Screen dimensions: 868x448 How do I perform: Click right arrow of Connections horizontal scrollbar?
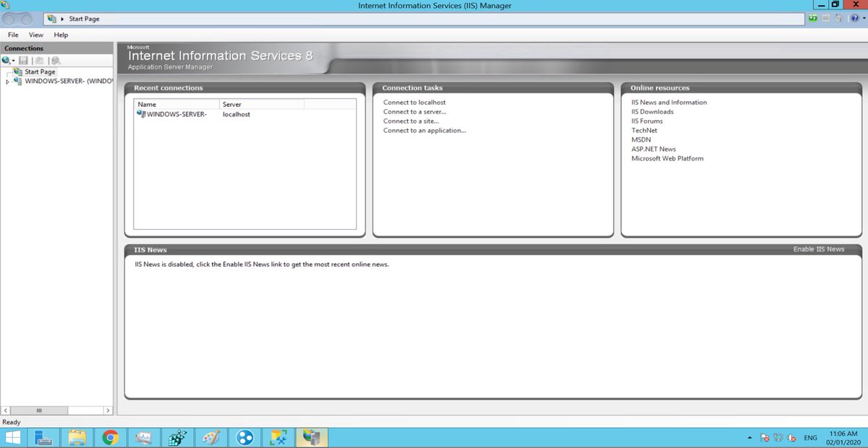109,410
